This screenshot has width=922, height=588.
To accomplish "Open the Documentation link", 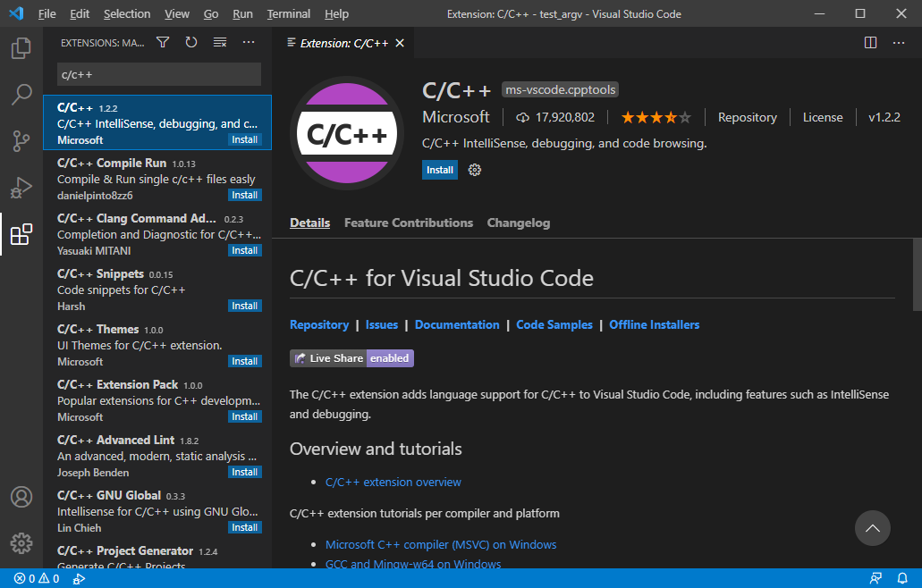I will 457,325.
